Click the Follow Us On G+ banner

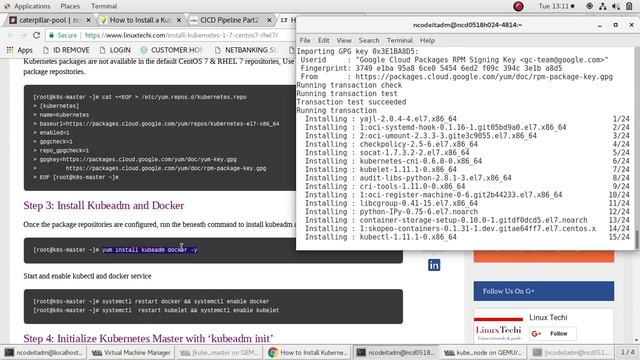543,291
